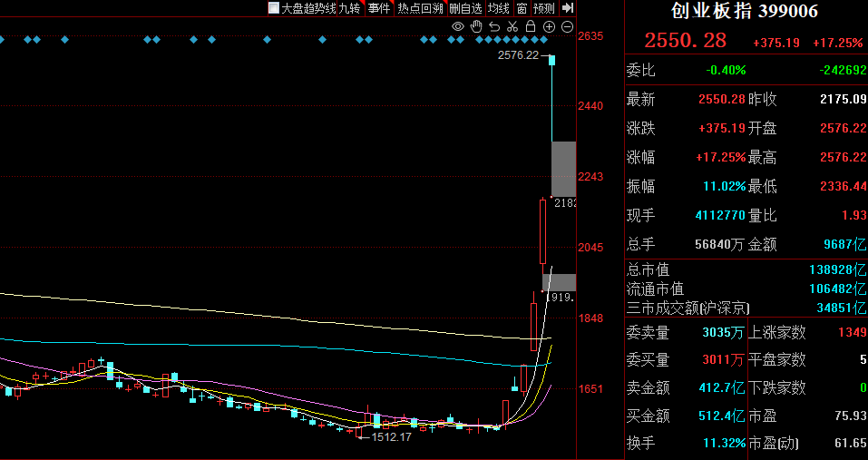
Task: Click the 1512.17 low label on the chart
Action: tap(392, 437)
